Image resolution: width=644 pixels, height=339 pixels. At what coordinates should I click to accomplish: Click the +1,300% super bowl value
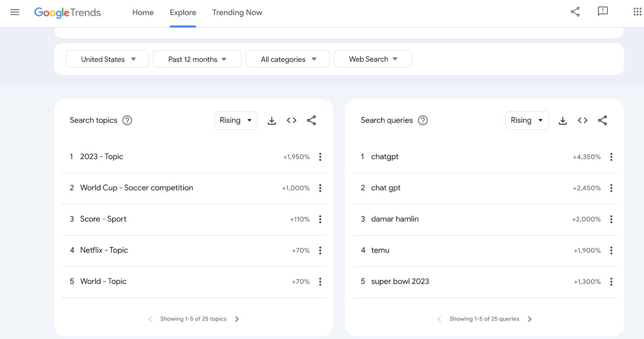(x=587, y=282)
